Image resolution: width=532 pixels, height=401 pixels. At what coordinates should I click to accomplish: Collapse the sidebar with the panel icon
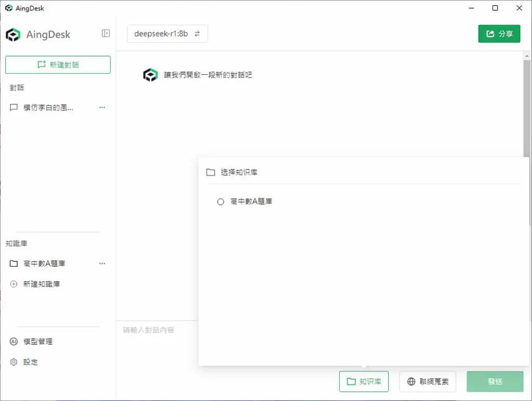click(105, 33)
